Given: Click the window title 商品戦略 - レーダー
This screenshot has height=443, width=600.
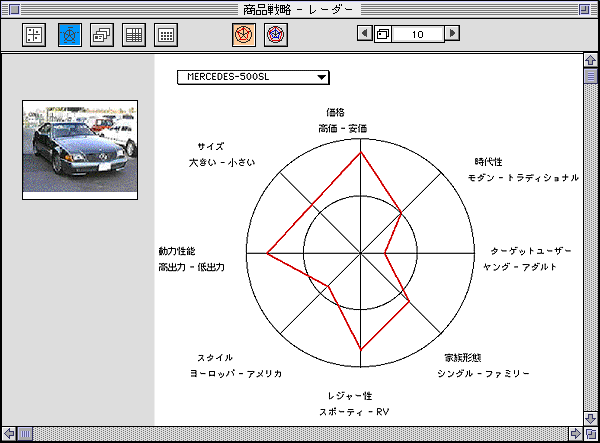Looking at the screenshot, I should [x=298, y=10].
